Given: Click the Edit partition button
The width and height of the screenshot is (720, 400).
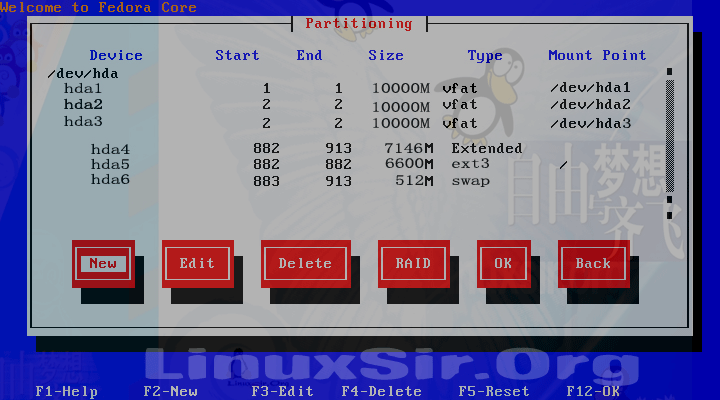Looking at the screenshot, I should point(197,264).
